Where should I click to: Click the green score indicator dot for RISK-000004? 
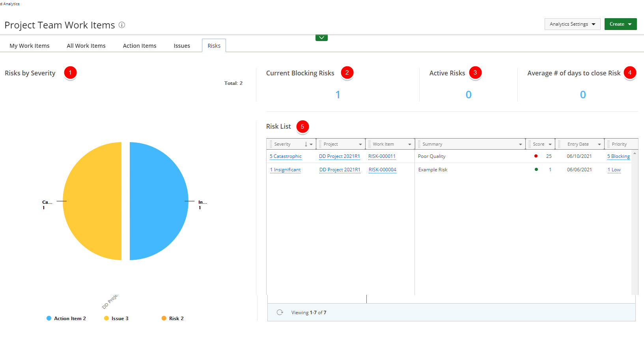pyautogui.click(x=536, y=169)
